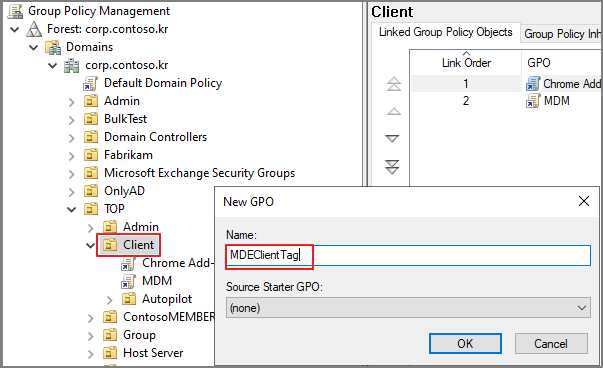The height and width of the screenshot is (368, 603).
Task: Move link to top with double-up arrow
Action: (393, 84)
